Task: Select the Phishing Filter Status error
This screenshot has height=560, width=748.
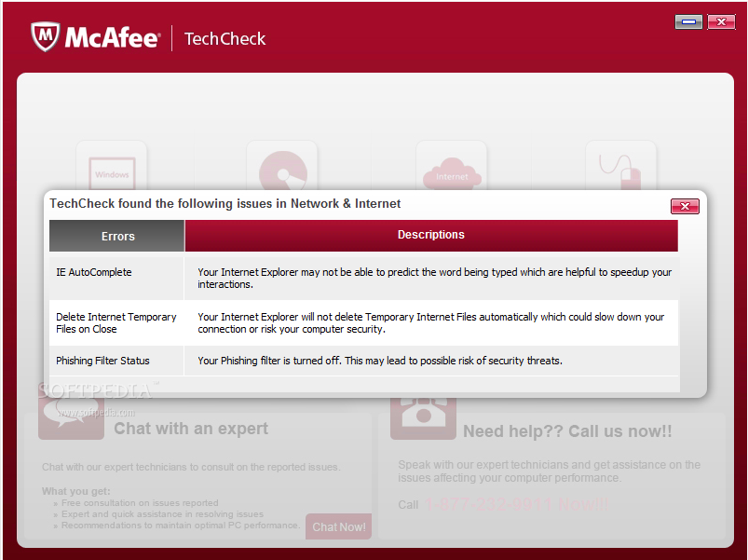Action: click(102, 361)
